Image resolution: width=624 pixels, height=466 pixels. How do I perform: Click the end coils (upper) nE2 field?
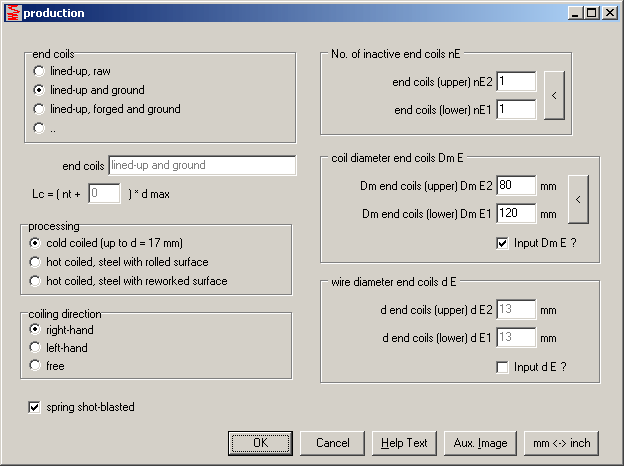point(515,82)
